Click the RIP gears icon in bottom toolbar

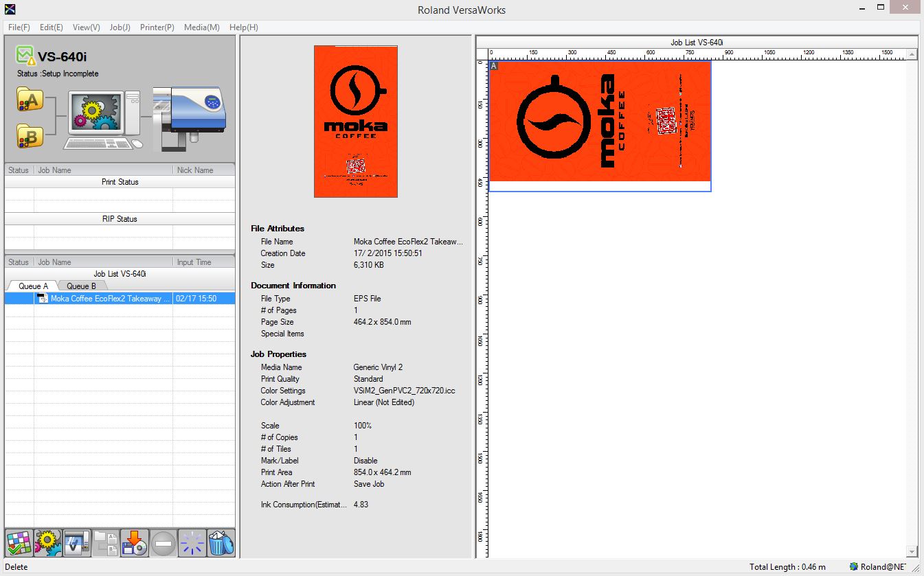coord(47,542)
